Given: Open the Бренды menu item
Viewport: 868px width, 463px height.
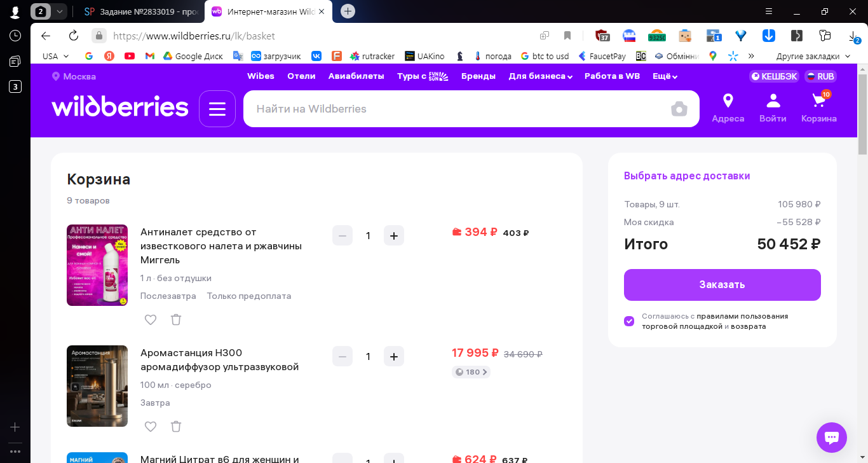Looking at the screenshot, I should click(478, 76).
